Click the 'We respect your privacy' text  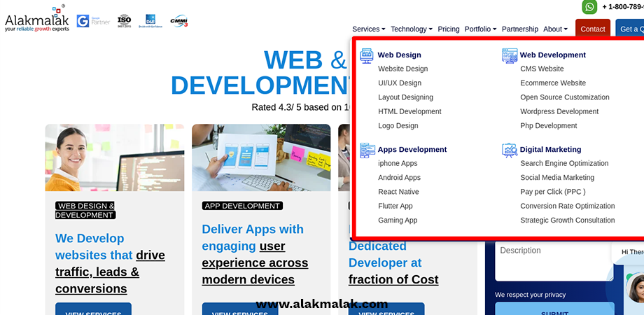pyautogui.click(x=530, y=295)
